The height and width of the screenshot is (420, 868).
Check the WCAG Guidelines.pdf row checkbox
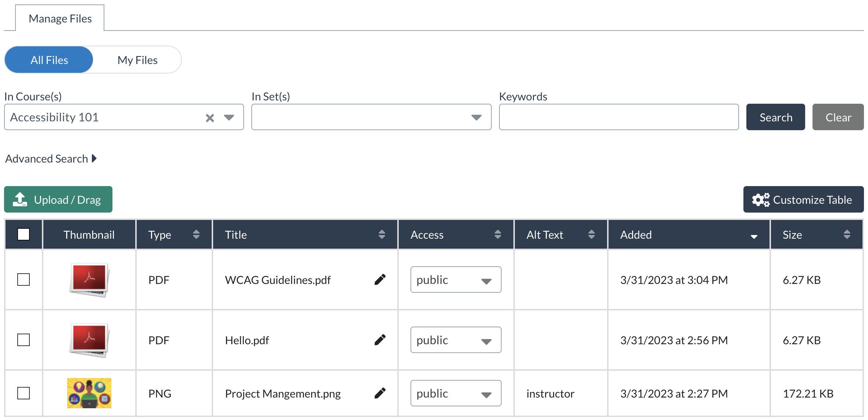[x=24, y=280]
